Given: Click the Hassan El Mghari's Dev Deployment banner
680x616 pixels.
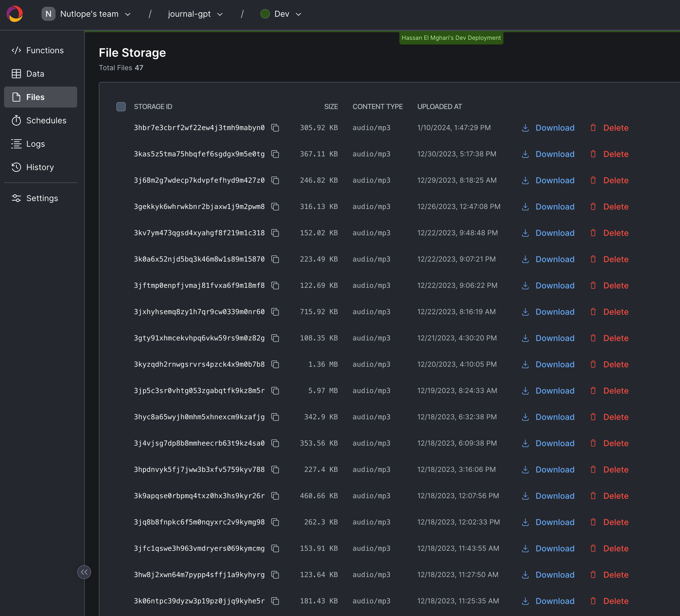Looking at the screenshot, I should pyautogui.click(x=451, y=38).
